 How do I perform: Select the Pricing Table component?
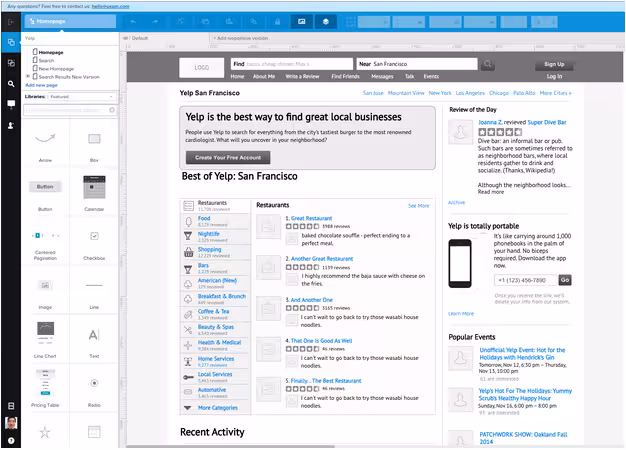point(45,388)
